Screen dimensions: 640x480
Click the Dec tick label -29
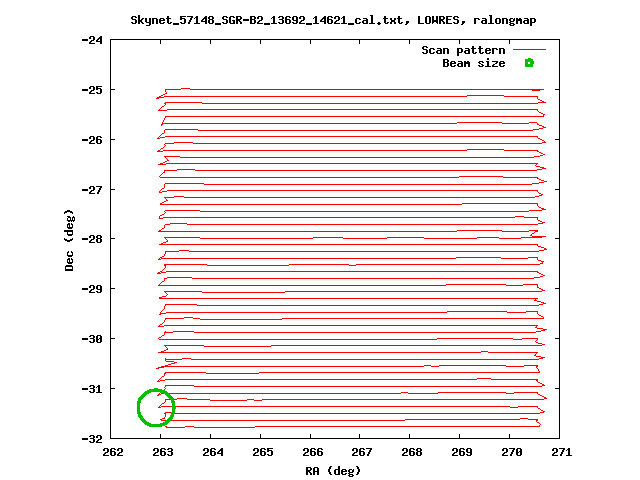tap(92, 289)
